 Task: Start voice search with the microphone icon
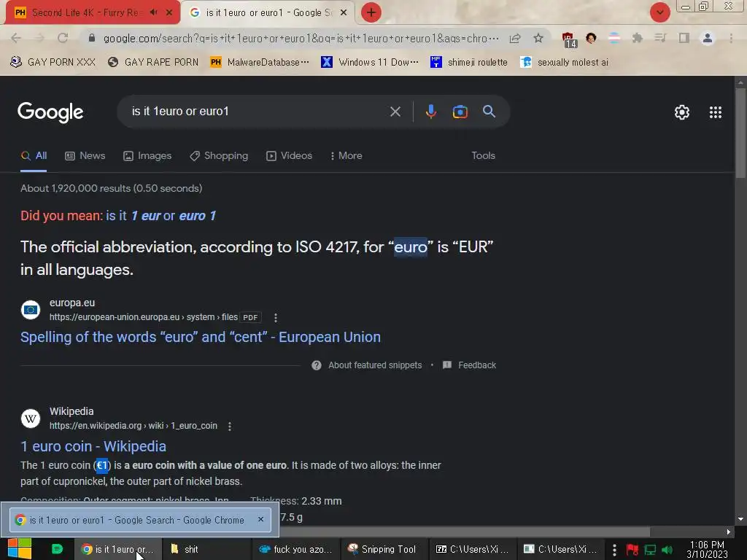pos(430,112)
